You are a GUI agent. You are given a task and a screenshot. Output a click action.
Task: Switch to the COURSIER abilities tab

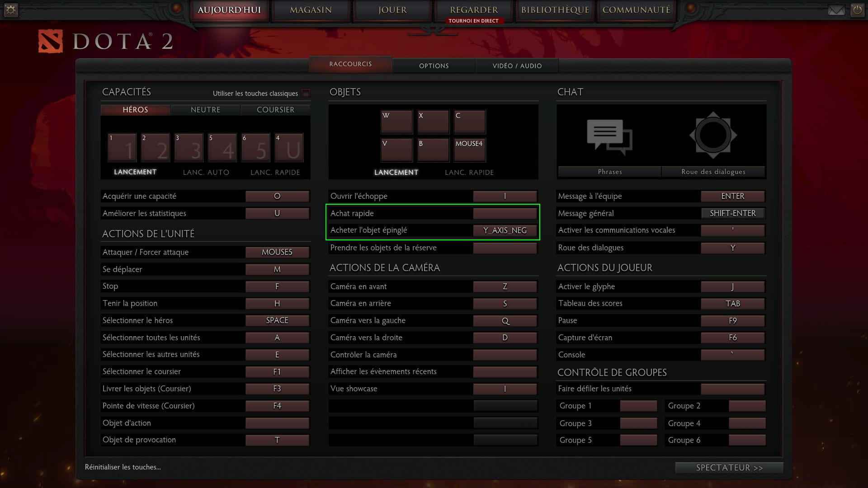click(275, 110)
